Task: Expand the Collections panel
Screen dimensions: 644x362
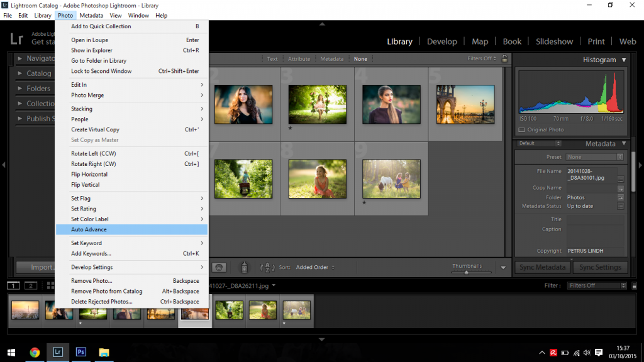Action: click(x=19, y=104)
